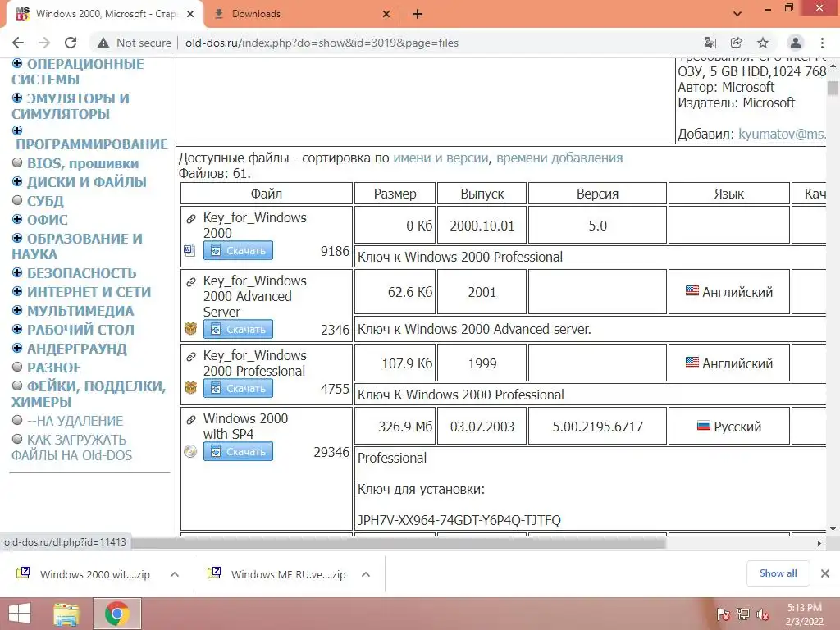The width and height of the screenshot is (840, 630).
Task: Expand options for Windows 2000 zip download
Action: click(x=175, y=574)
